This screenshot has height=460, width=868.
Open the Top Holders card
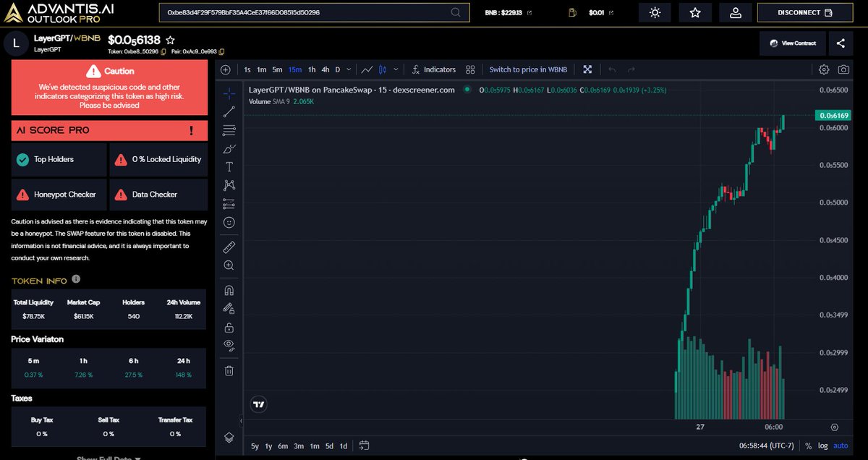click(59, 159)
